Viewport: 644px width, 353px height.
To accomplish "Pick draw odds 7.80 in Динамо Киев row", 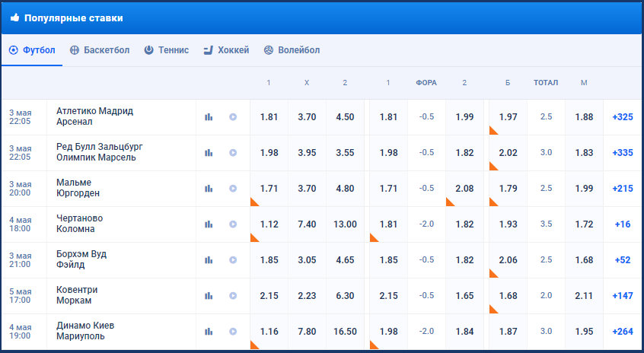I will (307, 331).
